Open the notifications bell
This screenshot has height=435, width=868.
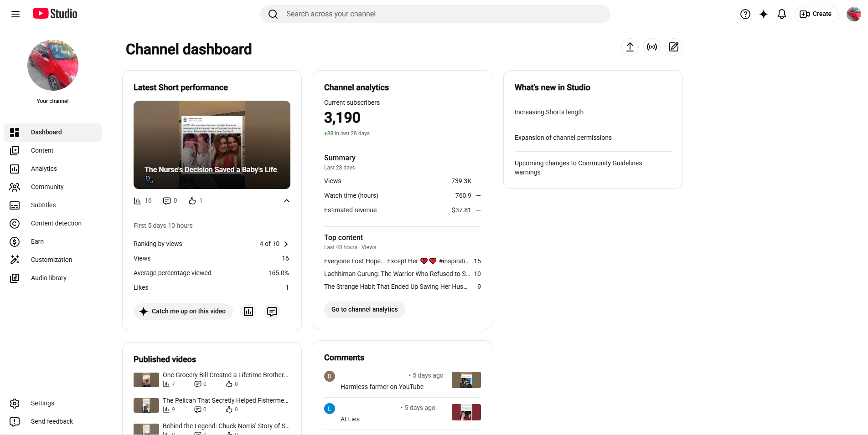pos(782,14)
